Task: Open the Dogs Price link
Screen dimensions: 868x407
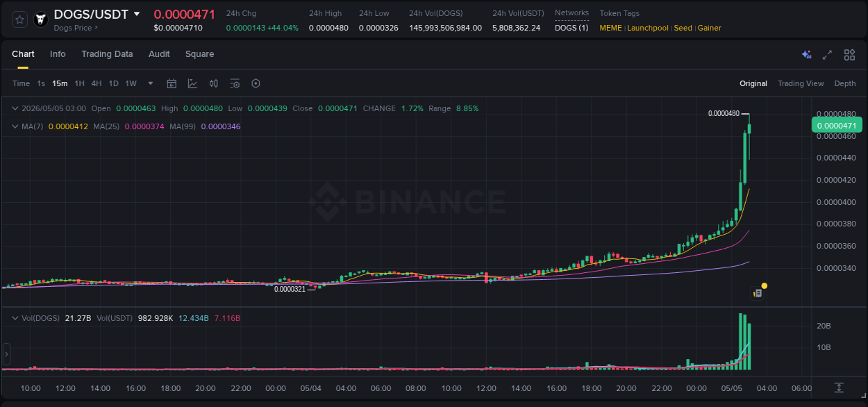Action: click(x=76, y=28)
